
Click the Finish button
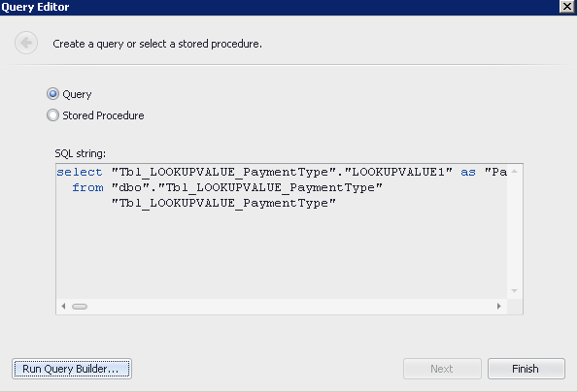[526, 369]
